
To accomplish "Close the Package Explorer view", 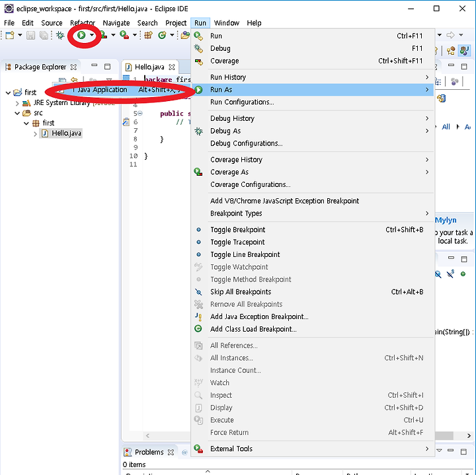I will 73,67.
